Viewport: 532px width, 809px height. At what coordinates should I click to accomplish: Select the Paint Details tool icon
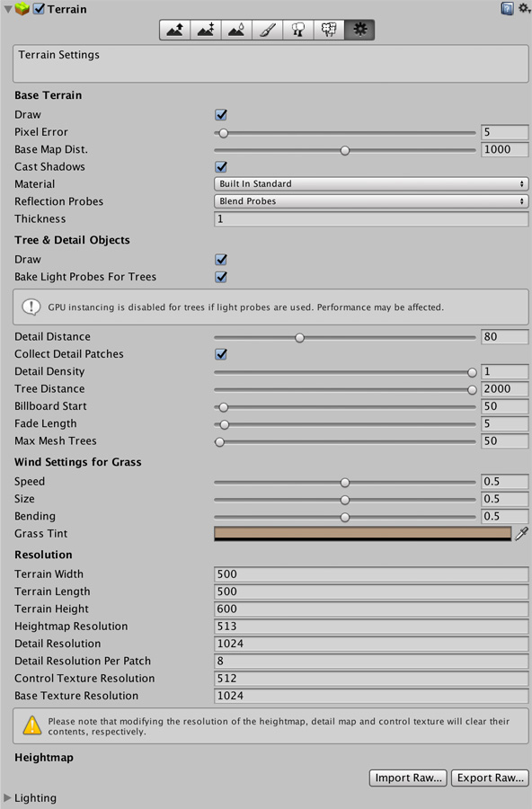point(329,30)
